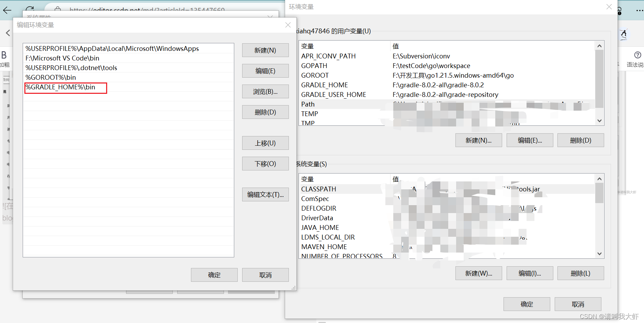Viewport: 644px width, 323px height.
Task: Select Path user variable row
Action: [447, 104]
